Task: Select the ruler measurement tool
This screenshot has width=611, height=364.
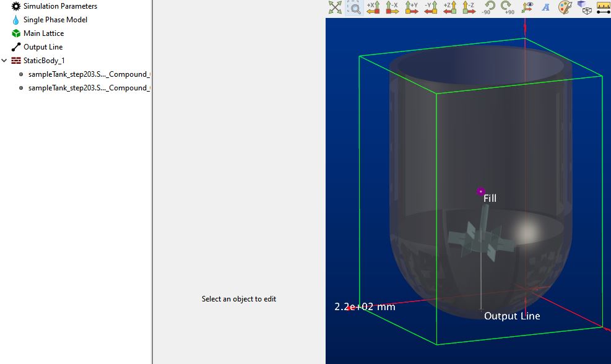Action: pos(604,7)
